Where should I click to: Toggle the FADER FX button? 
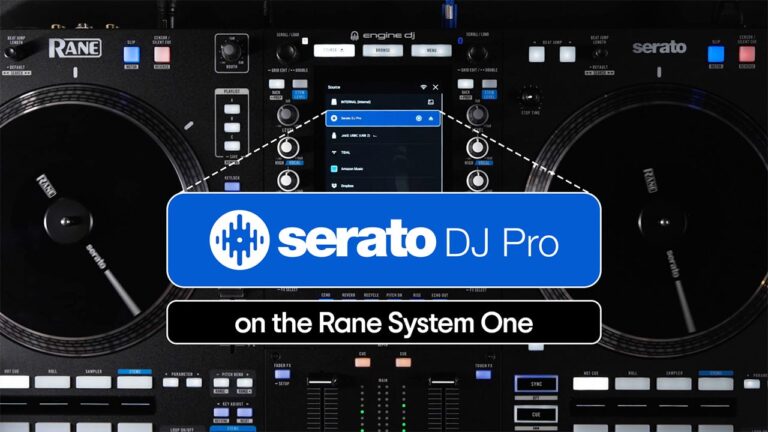[x=282, y=375]
